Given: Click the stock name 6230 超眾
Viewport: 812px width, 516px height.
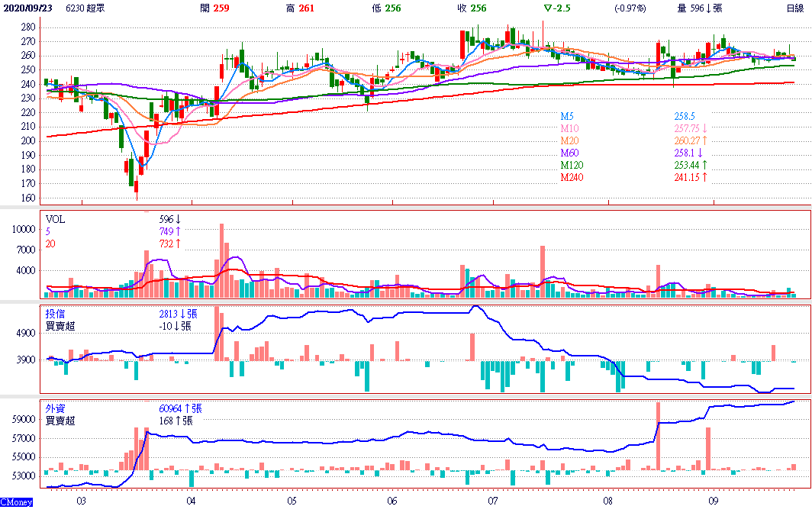Looking at the screenshot, I should (x=86, y=8).
